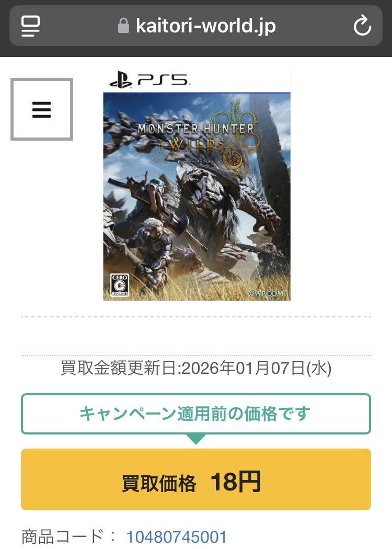Viewport: 392px width, 549px height.
Task: Click the キャンペーン適用前の価格です banner
Action: (196, 414)
